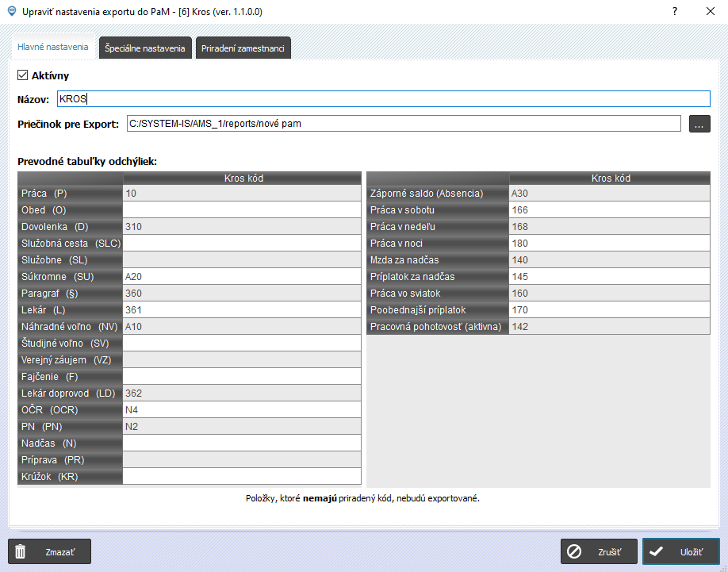Select code cell 166 for Práca v sobotu
The image size is (728, 572).
(x=610, y=210)
